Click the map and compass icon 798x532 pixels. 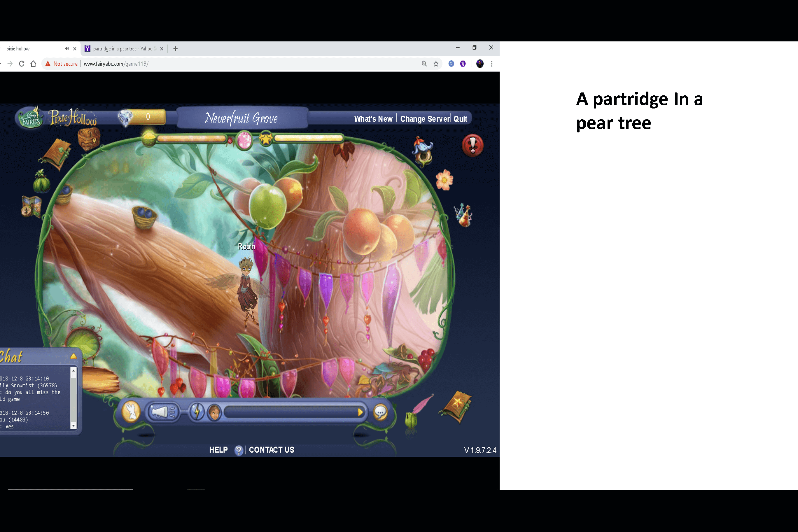tap(31, 206)
